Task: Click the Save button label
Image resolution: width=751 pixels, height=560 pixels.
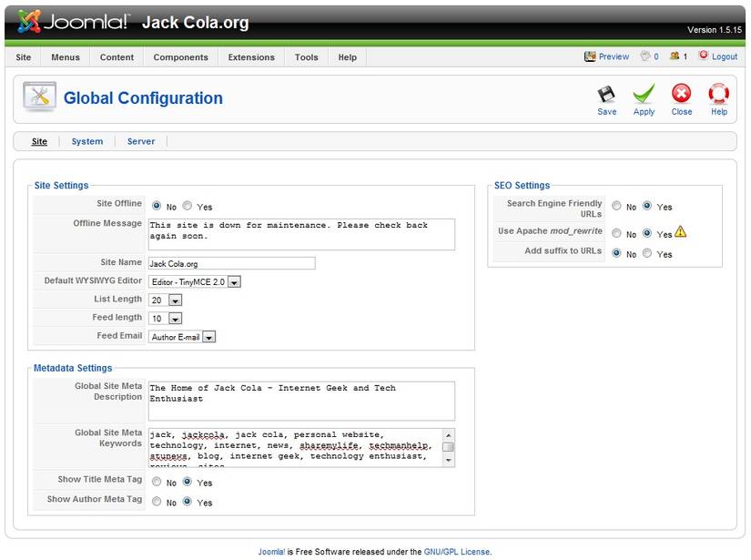Action: coord(607,112)
